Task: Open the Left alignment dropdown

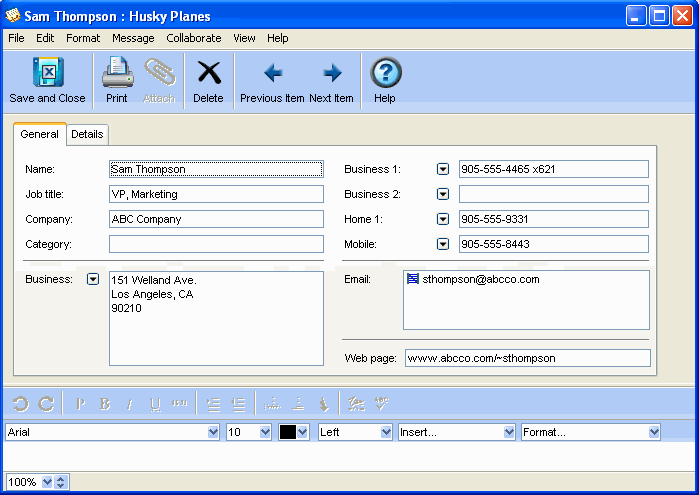Action: point(386,432)
